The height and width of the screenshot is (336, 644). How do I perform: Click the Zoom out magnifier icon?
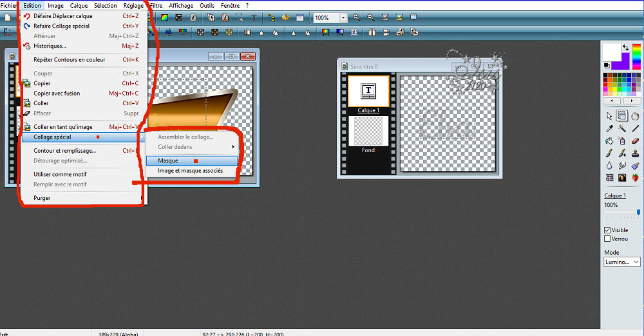pos(371,18)
